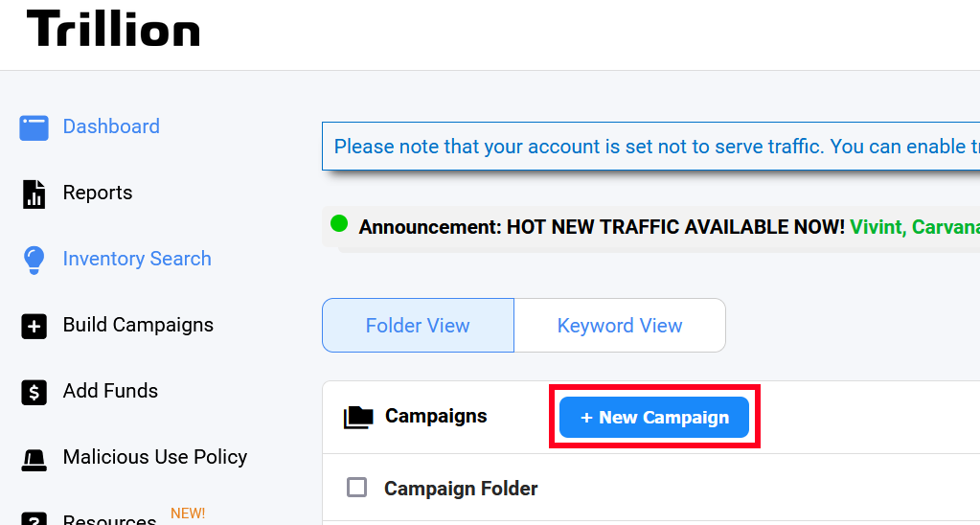The image size is (980, 525).
Task: Open the Add Funds text link
Action: pos(110,391)
